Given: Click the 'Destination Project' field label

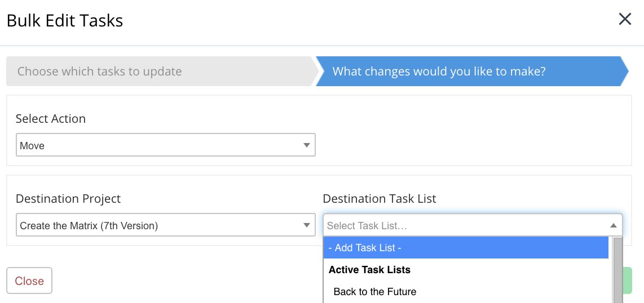Looking at the screenshot, I should (68, 199).
